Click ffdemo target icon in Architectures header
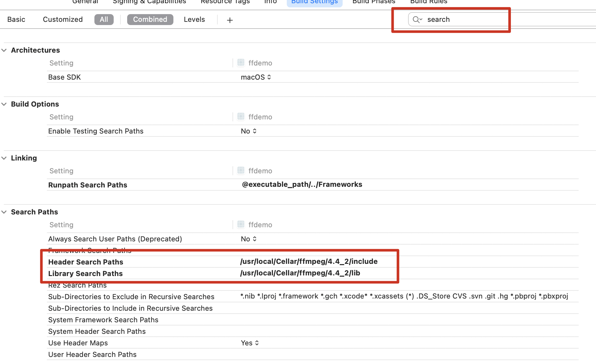This screenshot has height=364, width=596. click(241, 63)
